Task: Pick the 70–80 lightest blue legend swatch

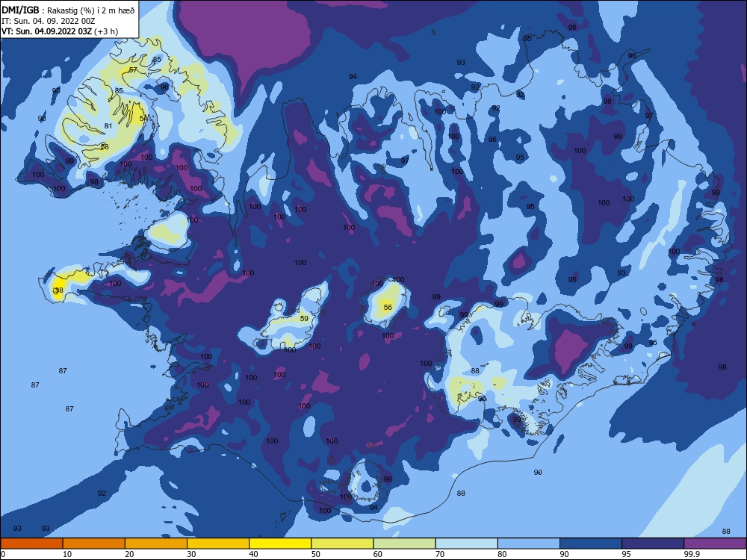Action: (467, 544)
